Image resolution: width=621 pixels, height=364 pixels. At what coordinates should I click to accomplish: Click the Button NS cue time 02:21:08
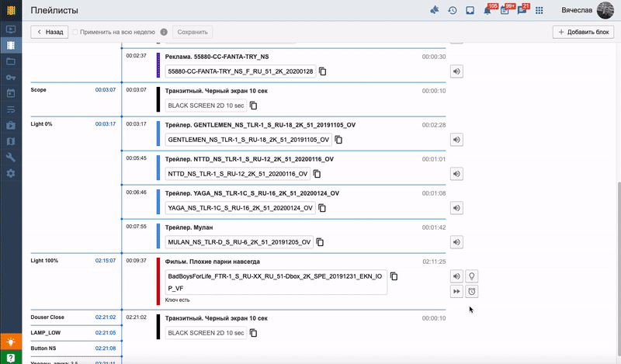[x=106, y=348]
